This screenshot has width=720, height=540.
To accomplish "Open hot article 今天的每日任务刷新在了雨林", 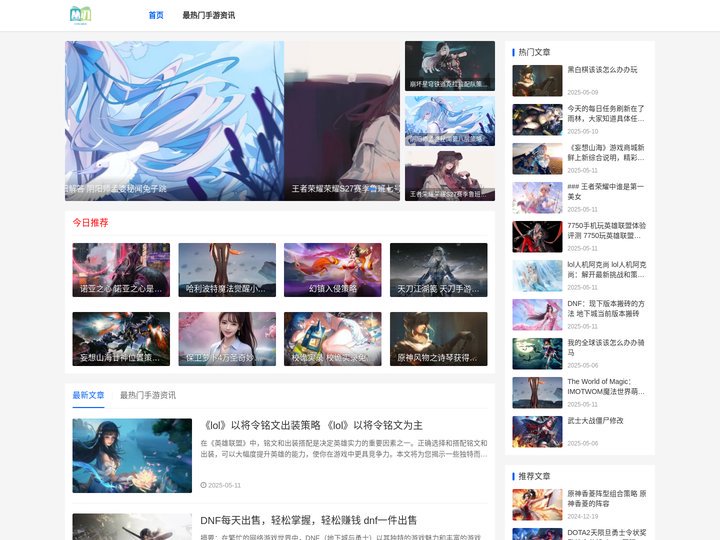I will click(606, 113).
